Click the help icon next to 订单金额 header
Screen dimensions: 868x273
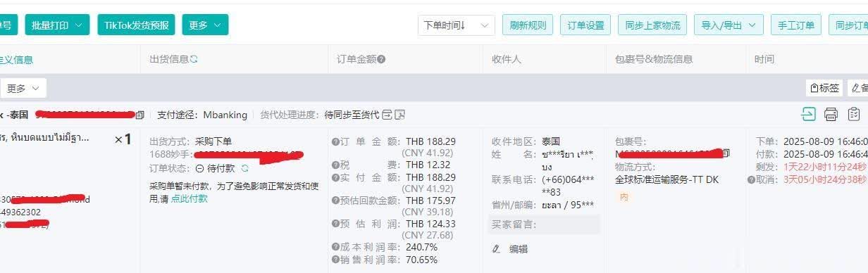pyautogui.click(x=381, y=60)
